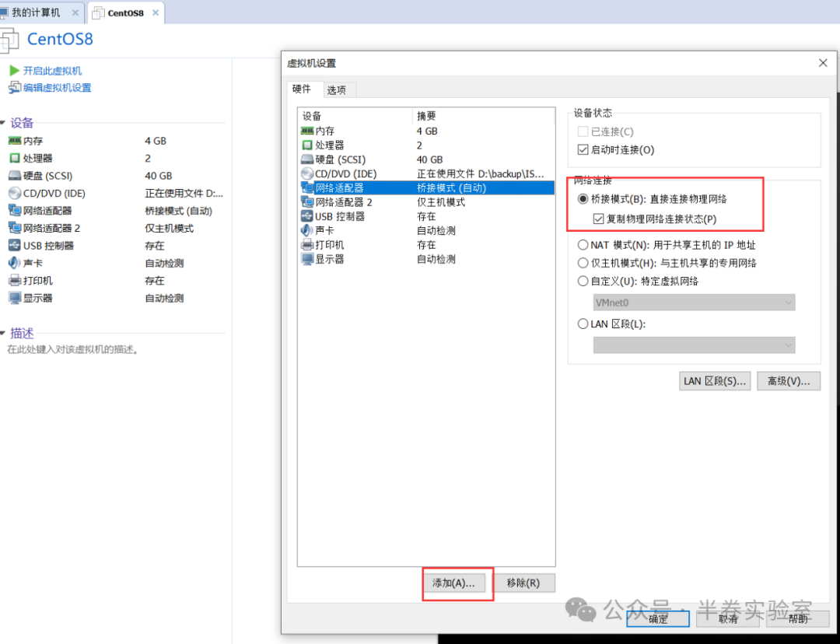840x644 pixels.
Task: Click 处理器 icon in settings hardware list
Action: (x=307, y=145)
